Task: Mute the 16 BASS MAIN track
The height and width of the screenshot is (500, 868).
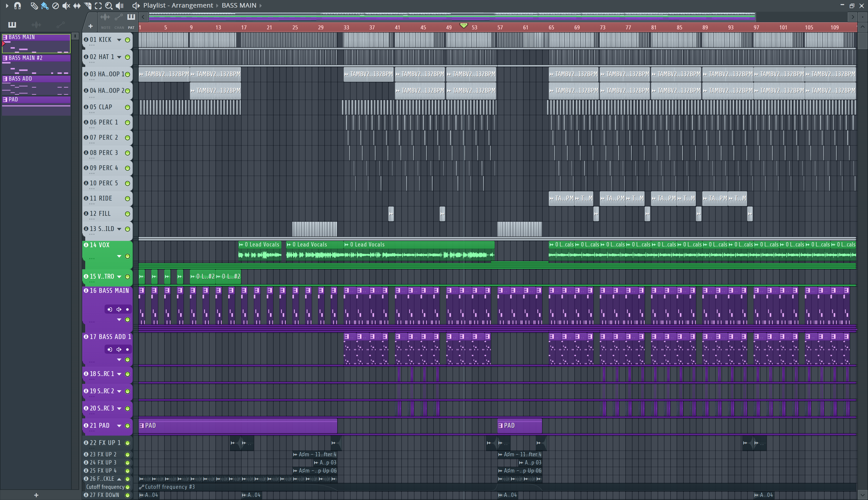Action: tap(128, 320)
